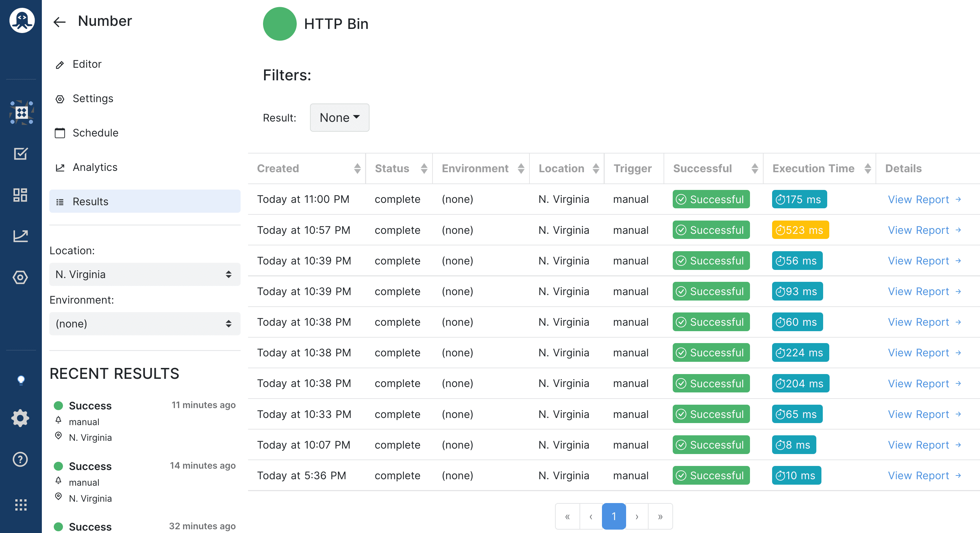
Task: Open the Settings menu item
Action: 145,99
